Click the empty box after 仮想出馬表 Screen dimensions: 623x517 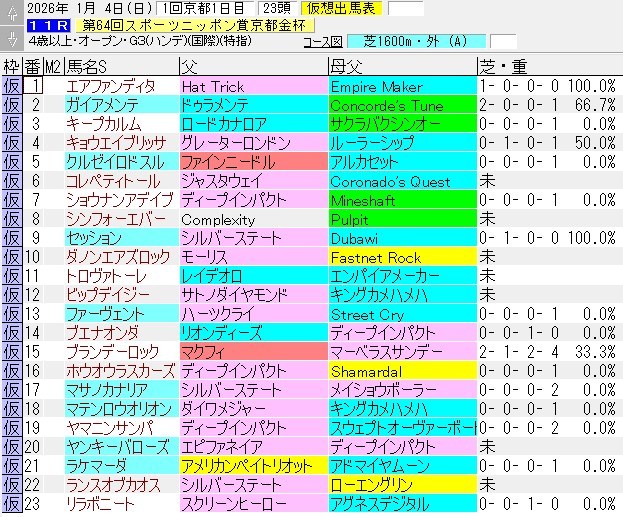tap(406, 8)
